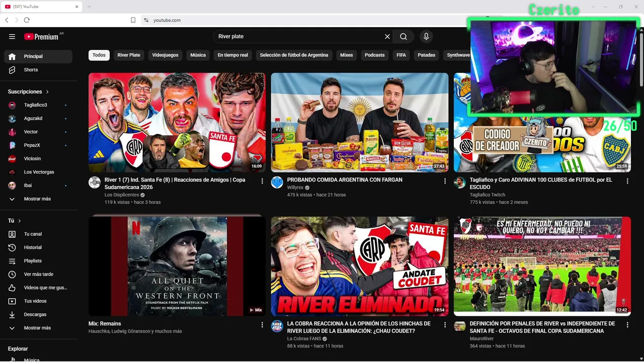The width and height of the screenshot is (644, 362).
Task: Select the River Plate filter chip
Action: (x=129, y=55)
